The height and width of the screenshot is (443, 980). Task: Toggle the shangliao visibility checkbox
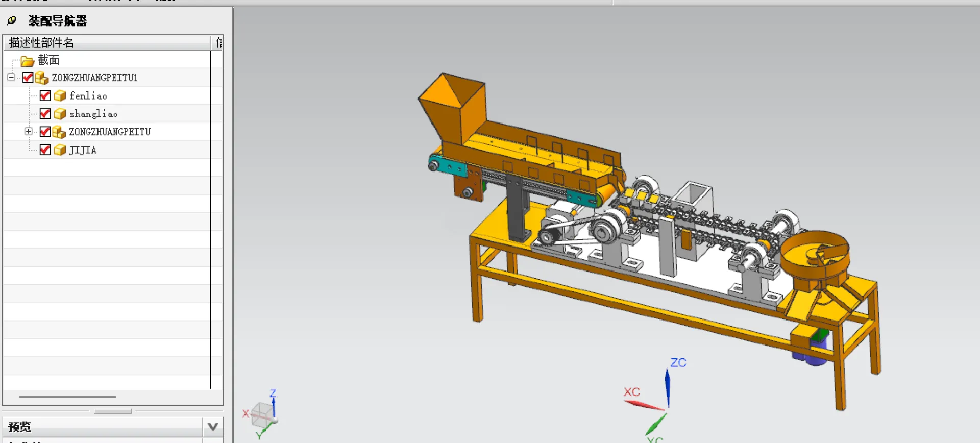click(45, 113)
